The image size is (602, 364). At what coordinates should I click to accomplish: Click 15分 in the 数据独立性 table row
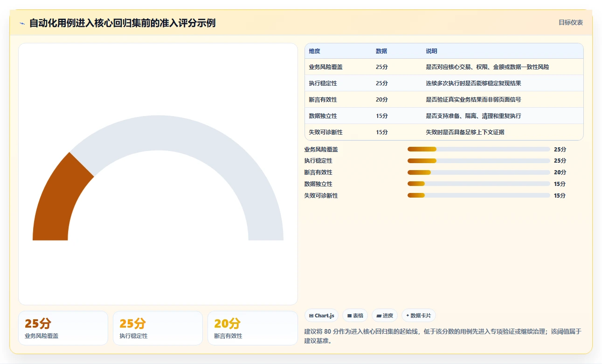coord(381,116)
